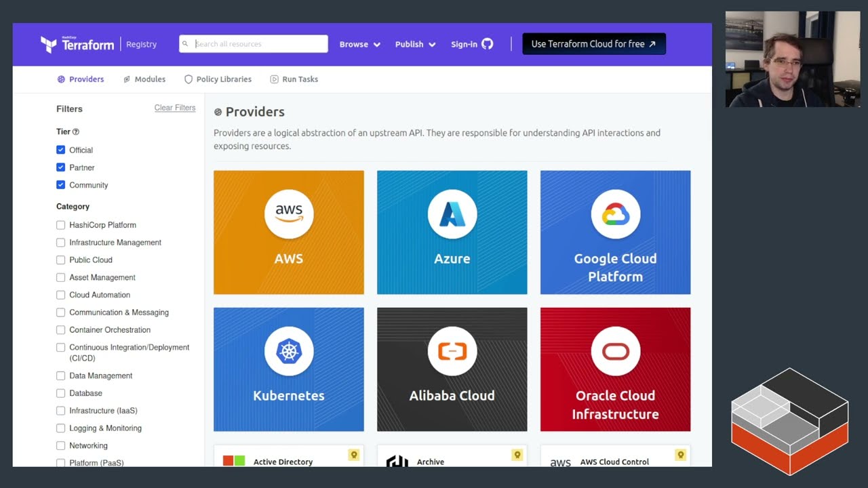Image resolution: width=868 pixels, height=488 pixels.
Task: Enable the Asset Management filter
Action: (60, 278)
